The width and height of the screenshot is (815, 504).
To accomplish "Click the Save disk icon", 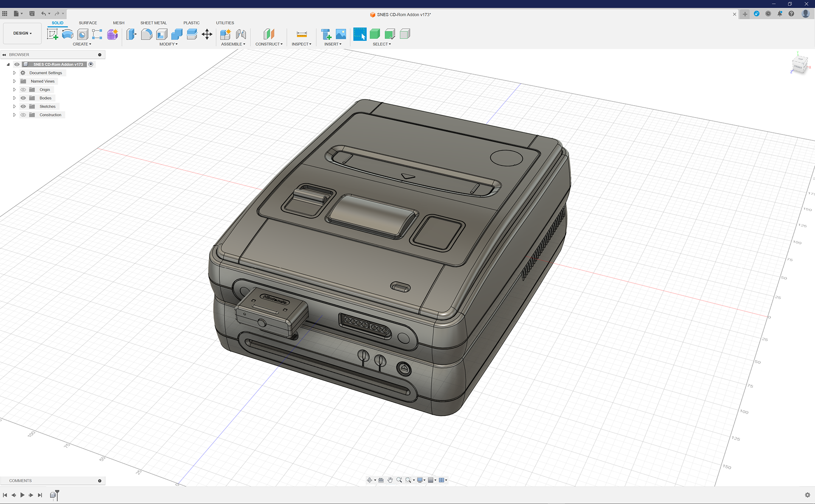I will [x=32, y=14].
